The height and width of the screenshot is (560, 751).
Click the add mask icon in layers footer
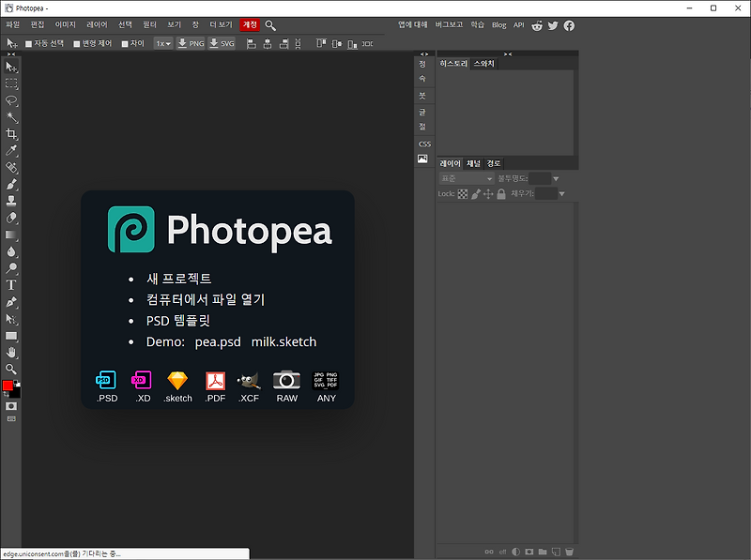(529, 552)
